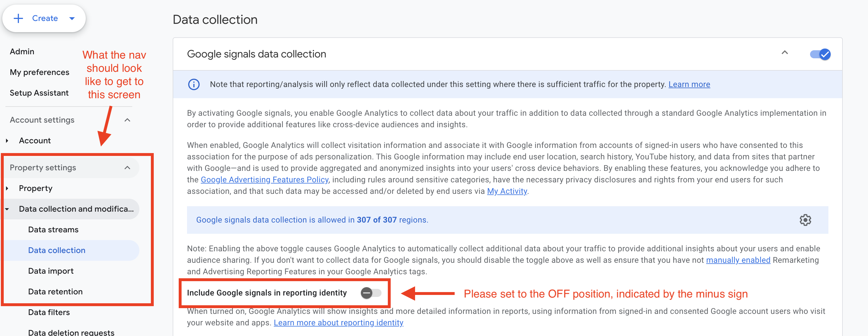Select Setup Assistant in the navigation
Screen dimensions: 868x336
(39, 92)
